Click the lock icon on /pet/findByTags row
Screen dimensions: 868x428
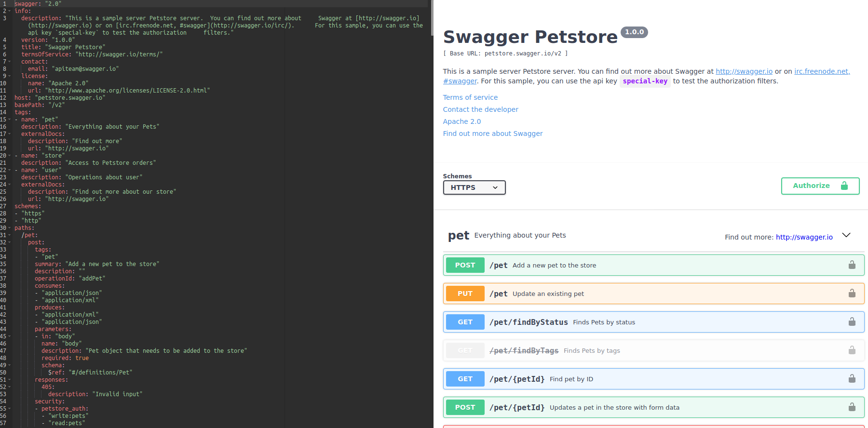[852, 350]
